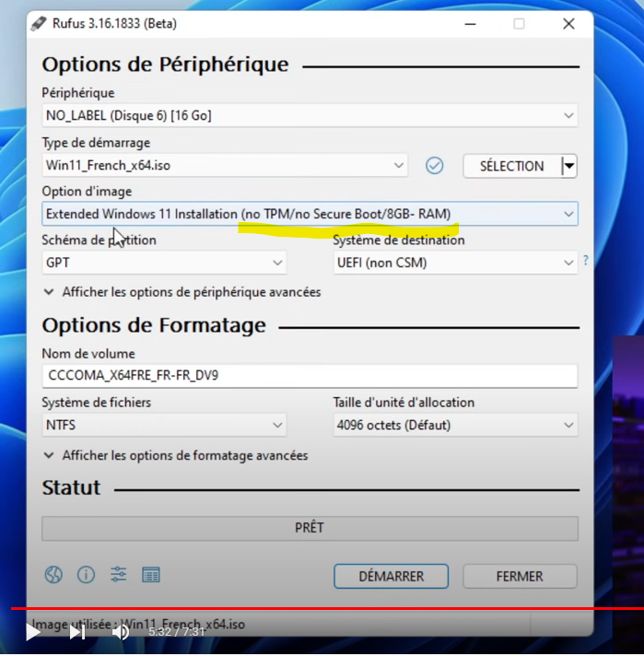Image resolution: width=644 pixels, height=656 pixels.
Task: Click the question mark help icon
Action: pyautogui.click(x=585, y=261)
